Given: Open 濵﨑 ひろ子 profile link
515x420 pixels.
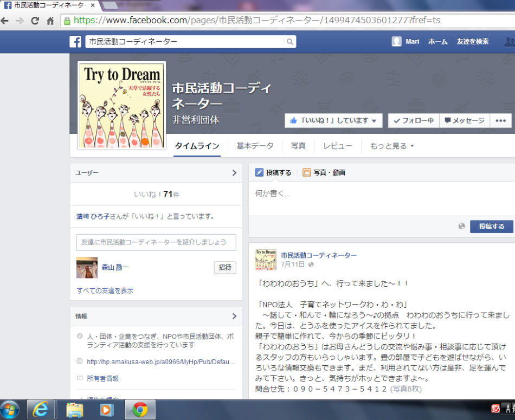Looking at the screenshot, I should tap(93, 216).
